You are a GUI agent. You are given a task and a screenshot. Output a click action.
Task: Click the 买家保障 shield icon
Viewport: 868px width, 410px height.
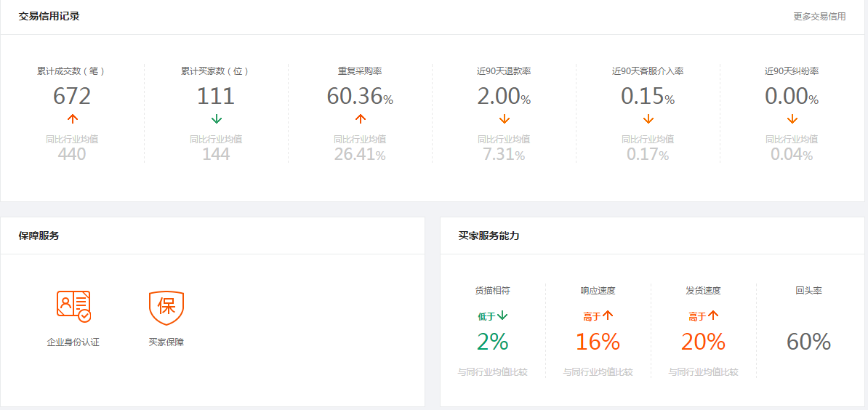pyautogui.click(x=166, y=307)
